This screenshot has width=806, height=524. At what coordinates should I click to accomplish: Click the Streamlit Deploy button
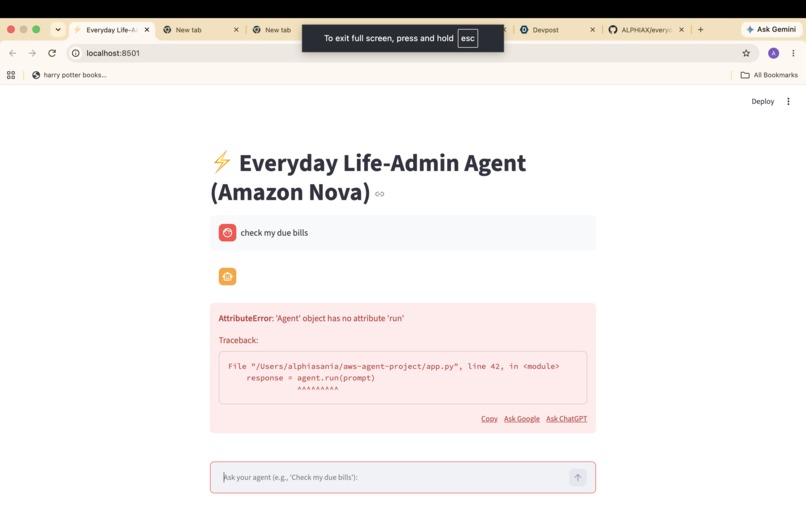pos(762,101)
